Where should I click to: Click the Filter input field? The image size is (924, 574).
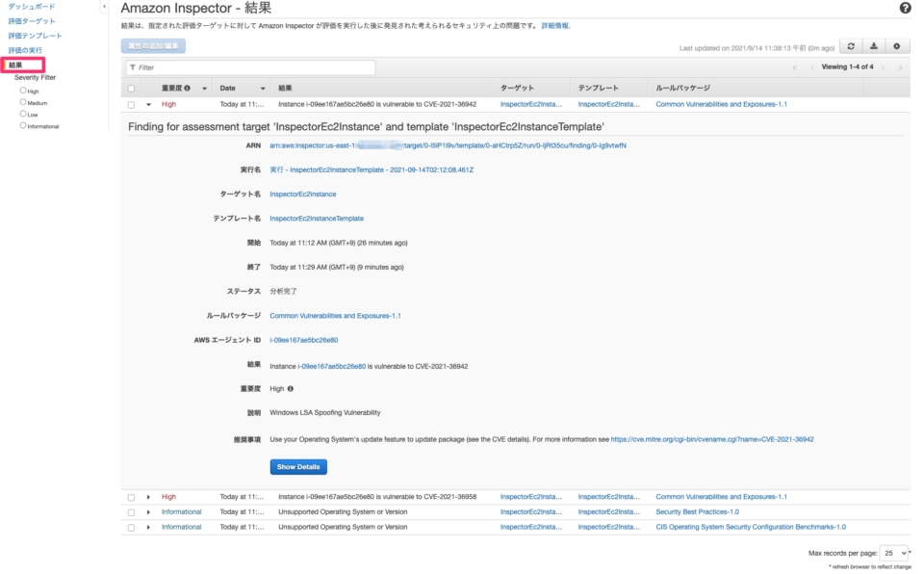250,67
